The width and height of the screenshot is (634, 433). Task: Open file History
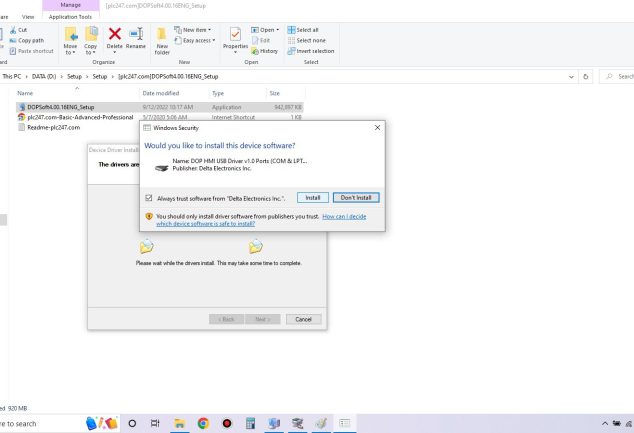pyautogui.click(x=264, y=51)
